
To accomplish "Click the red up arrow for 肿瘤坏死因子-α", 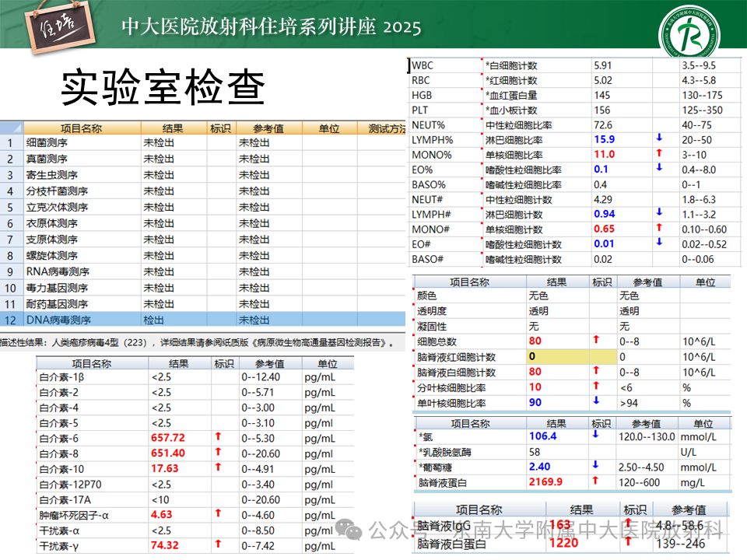I will pos(219,513).
